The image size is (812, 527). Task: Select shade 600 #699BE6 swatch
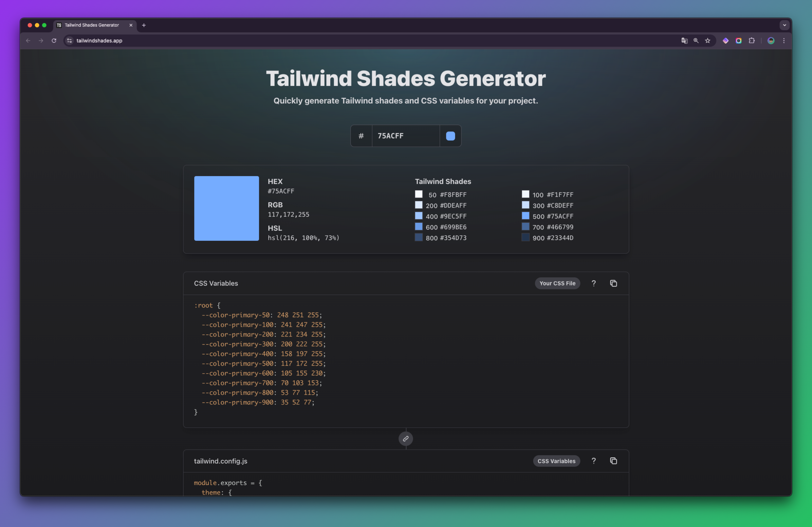(419, 227)
